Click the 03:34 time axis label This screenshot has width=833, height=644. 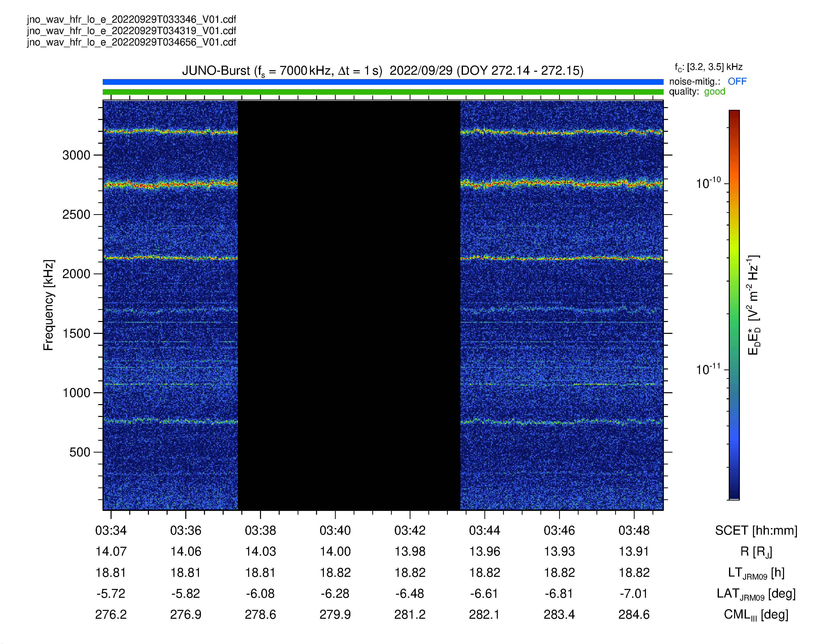[111, 530]
